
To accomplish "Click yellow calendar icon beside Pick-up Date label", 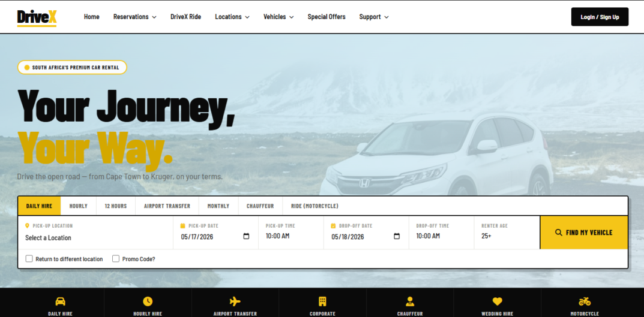I will [183, 225].
